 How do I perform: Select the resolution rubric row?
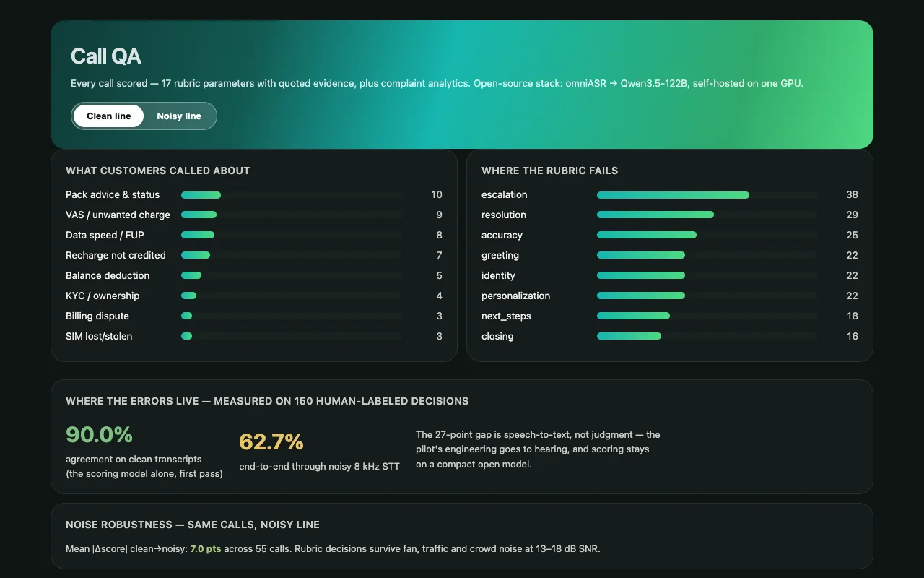(670, 215)
